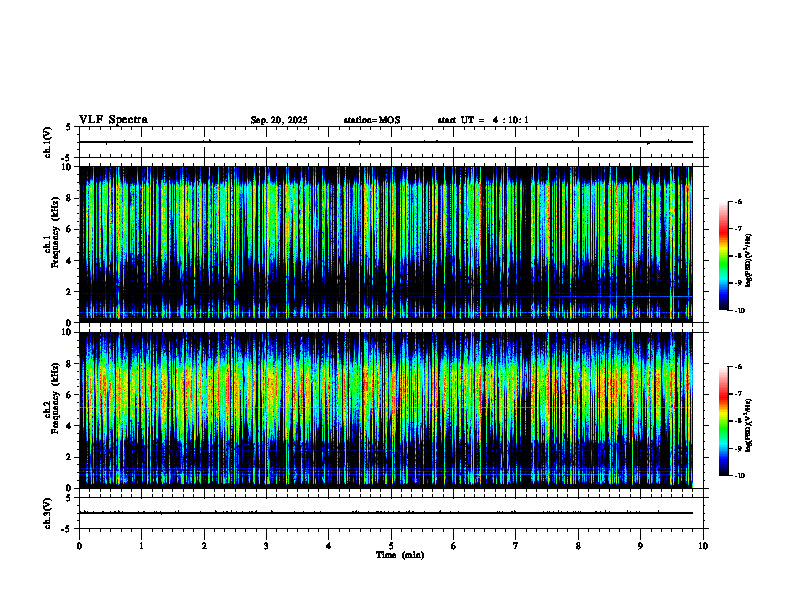Click the 'VLF Spectra' title text
The image size is (792, 612).
(113, 120)
